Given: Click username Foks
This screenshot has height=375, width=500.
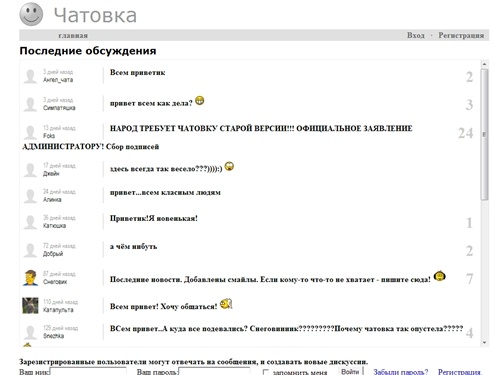Looking at the screenshot, I should click(49, 136).
